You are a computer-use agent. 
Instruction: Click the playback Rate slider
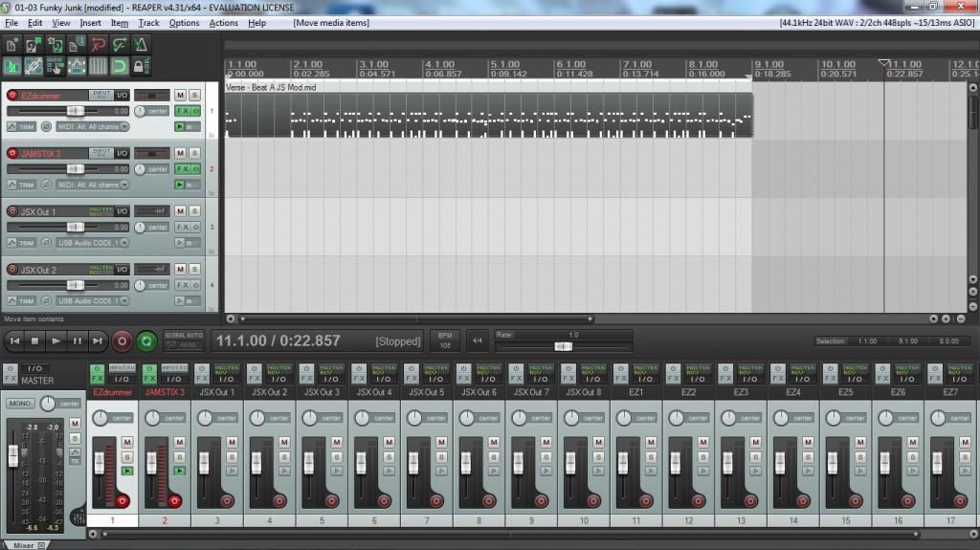pos(563,346)
